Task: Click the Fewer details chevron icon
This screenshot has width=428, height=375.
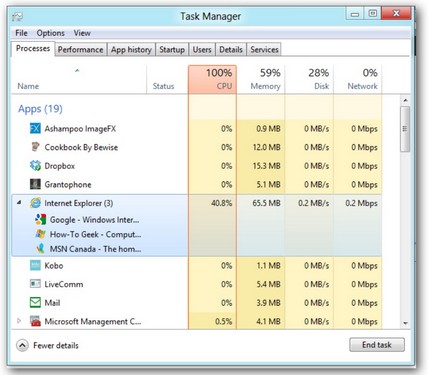Action: 22,345
